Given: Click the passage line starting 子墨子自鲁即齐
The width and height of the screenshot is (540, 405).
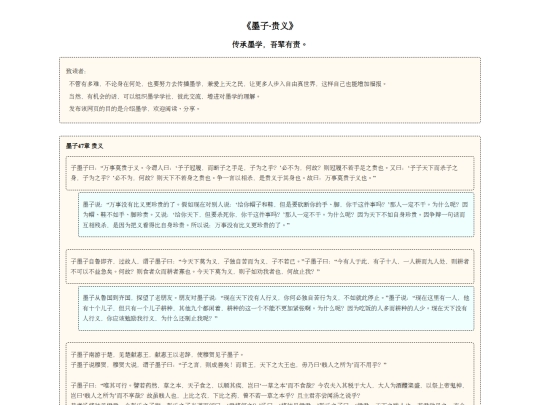Looking at the screenshot, I should tap(270, 262).
